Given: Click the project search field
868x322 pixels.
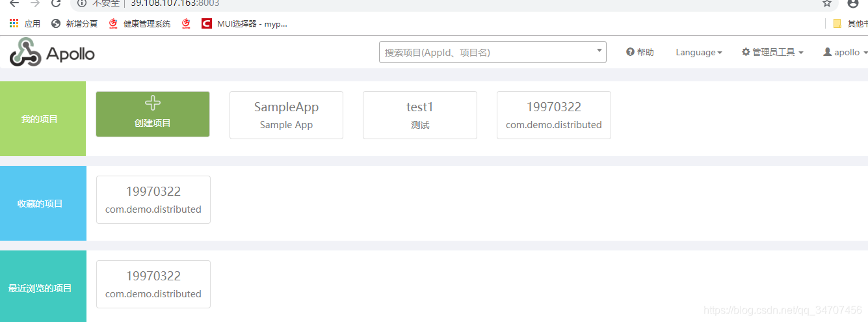Looking at the screenshot, I should 492,52.
